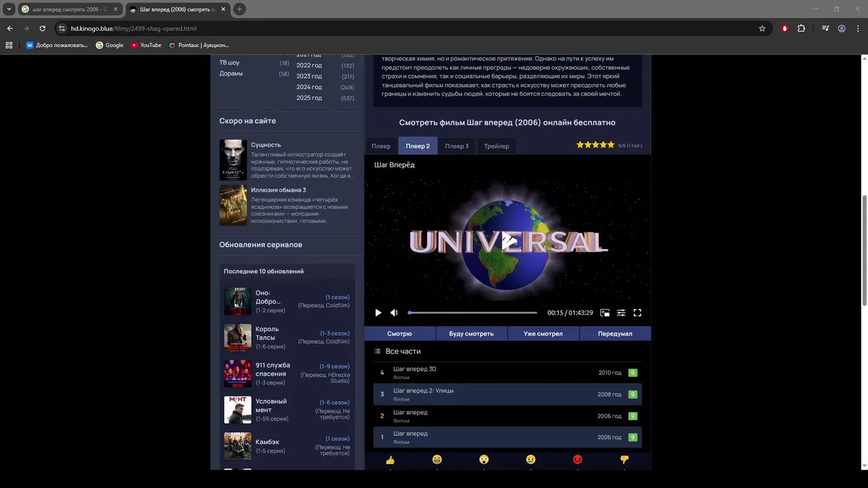Give a thumbs-down reaction
Image resolution: width=868 pixels, height=488 pixels.
(625, 460)
